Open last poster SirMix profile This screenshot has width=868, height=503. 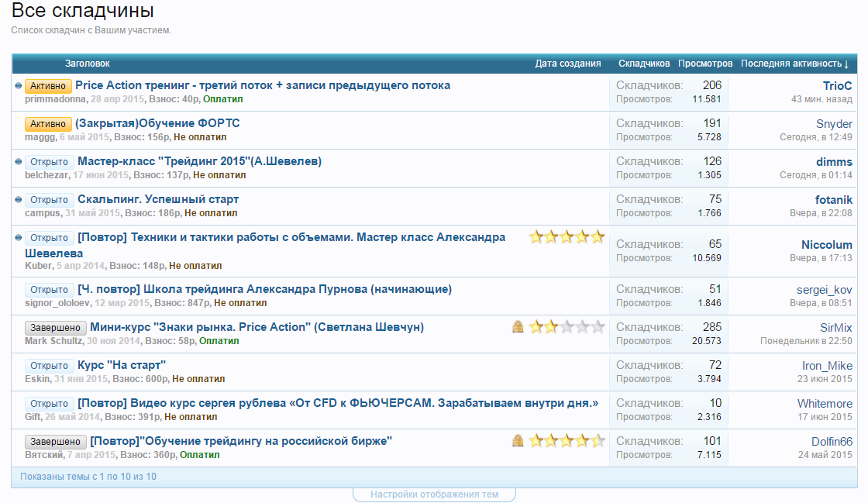[x=836, y=328]
